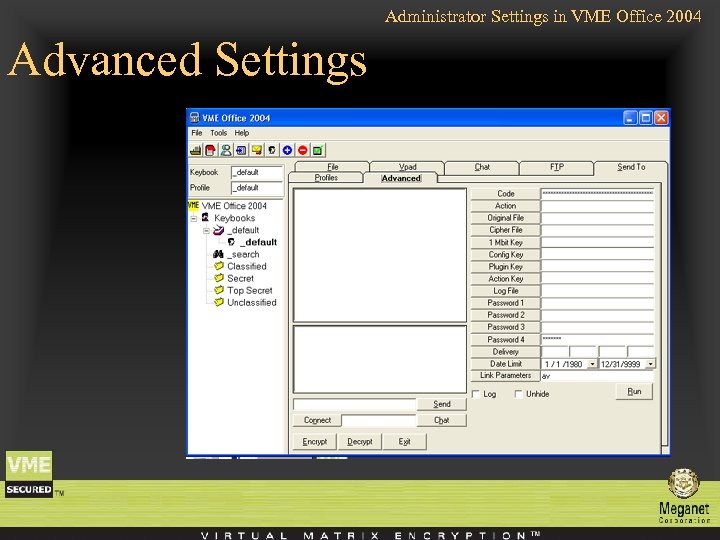Click the blue plus add icon
The height and width of the screenshot is (540, 720).
tap(287, 150)
